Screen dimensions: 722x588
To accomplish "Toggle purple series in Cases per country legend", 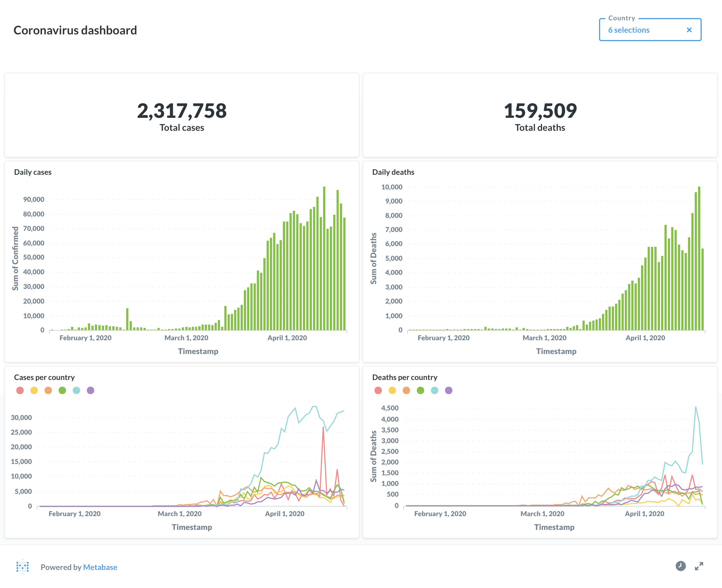I will pos(91,390).
